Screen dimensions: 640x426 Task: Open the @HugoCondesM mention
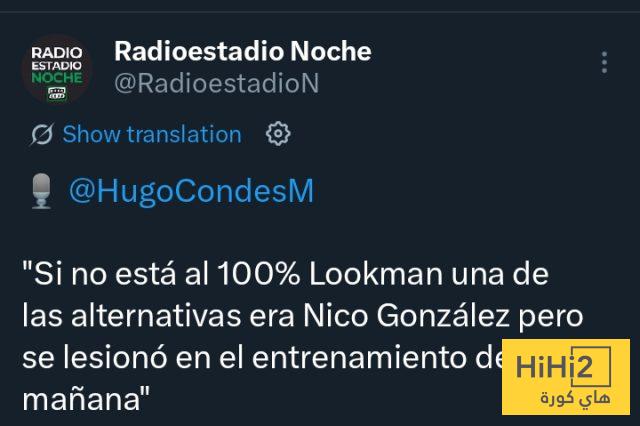point(191,191)
